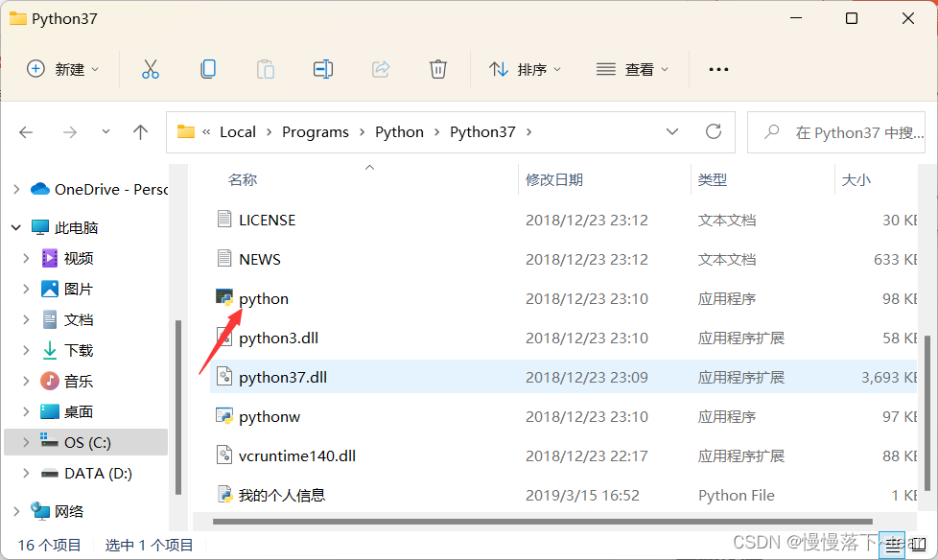
Task: Click the Programs breadcrumb segment
Action: [x=316, y=131]
